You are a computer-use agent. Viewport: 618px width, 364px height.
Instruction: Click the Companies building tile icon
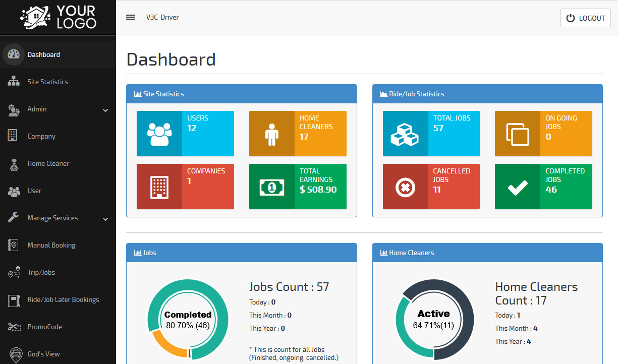pos(159,188)
